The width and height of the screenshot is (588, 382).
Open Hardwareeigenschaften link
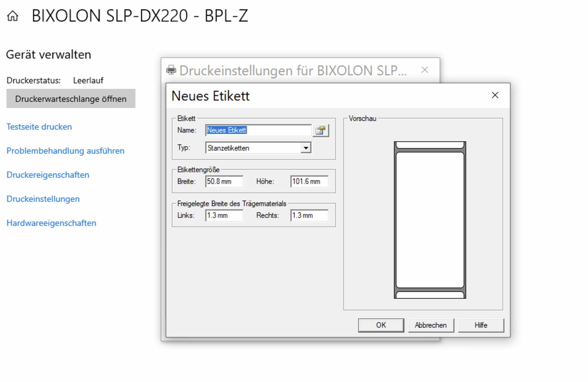point(51,223)
